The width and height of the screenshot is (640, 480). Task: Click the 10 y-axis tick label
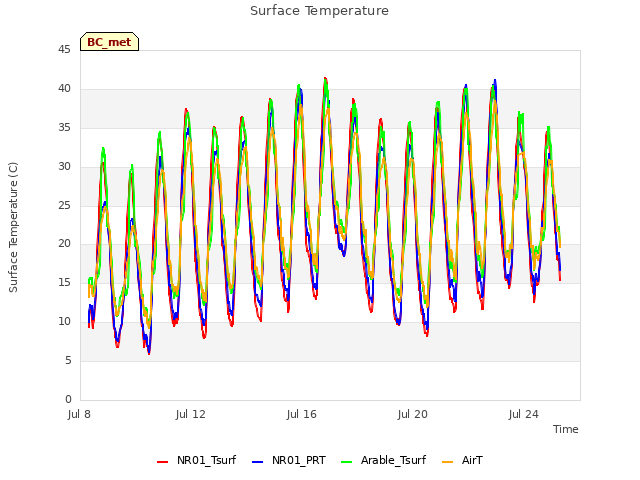tap(64, 322)
